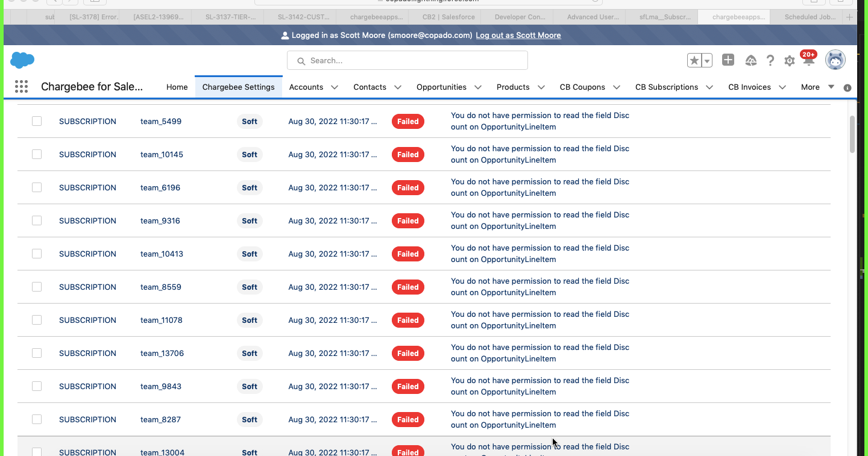The image size is (868, 456).
Task: Open the Trailhead guidance icon
Action: (750, 60)
